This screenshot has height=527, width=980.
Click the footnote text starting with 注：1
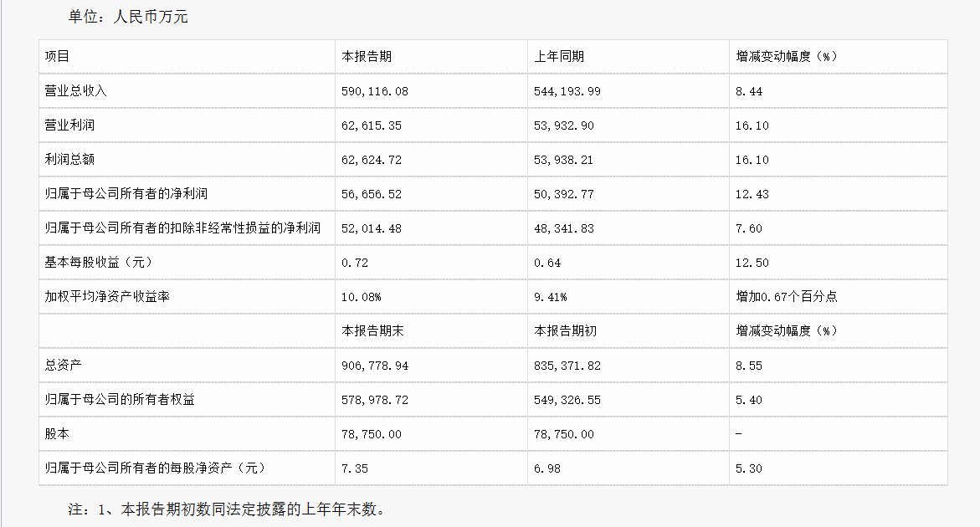[226, 509]
